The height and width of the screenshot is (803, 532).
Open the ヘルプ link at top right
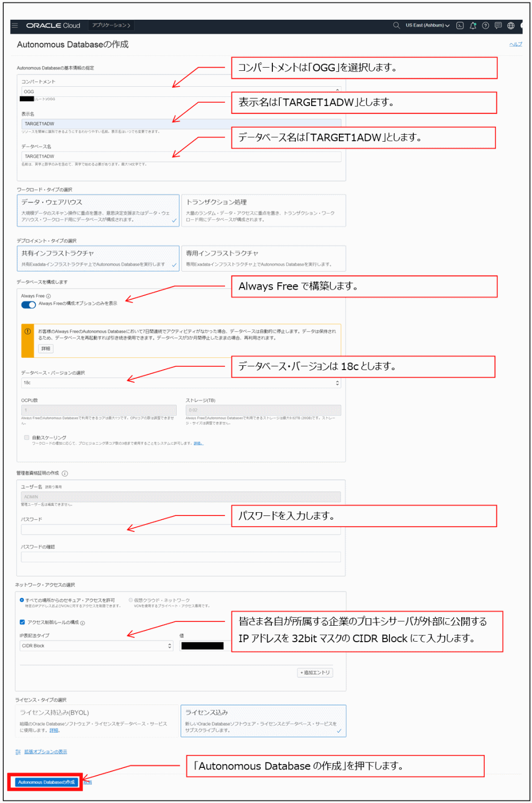coord(516,44)
